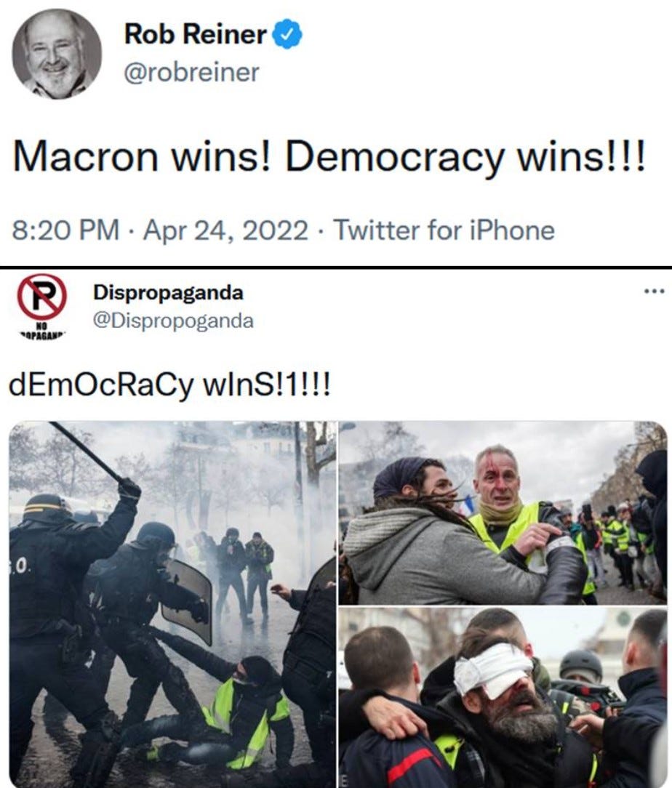Open Rob Reiner's round profile picture
672x788 pixels.
click(x=57, y=54)
